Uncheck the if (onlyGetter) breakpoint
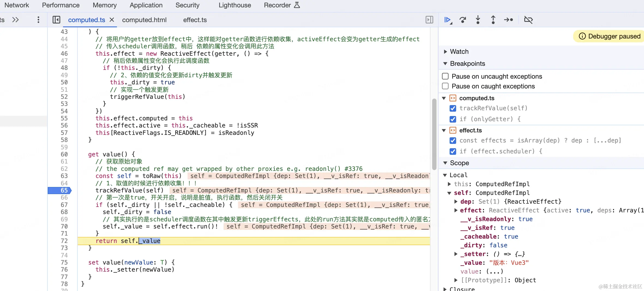 point(453,119)
